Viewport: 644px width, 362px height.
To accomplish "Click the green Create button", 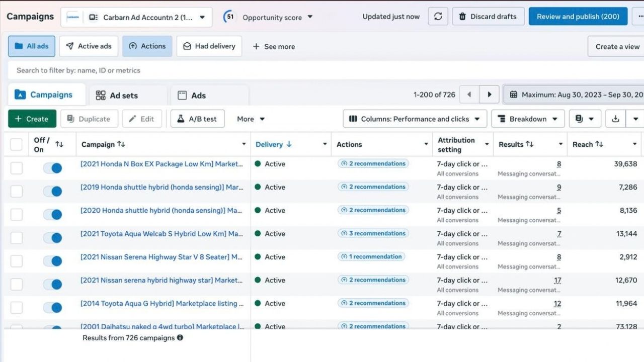I will [32, 119].
